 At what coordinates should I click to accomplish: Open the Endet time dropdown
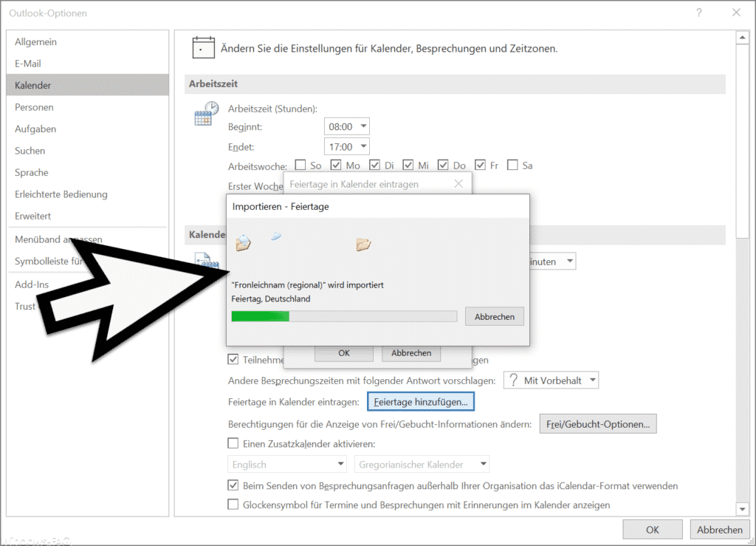(x=363, y=146)
